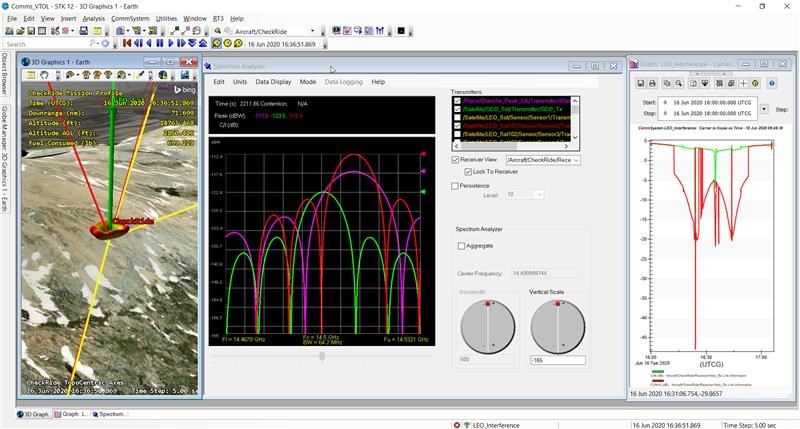Click the red status icon beside LEO_Interference

click(x=457, y=425)
